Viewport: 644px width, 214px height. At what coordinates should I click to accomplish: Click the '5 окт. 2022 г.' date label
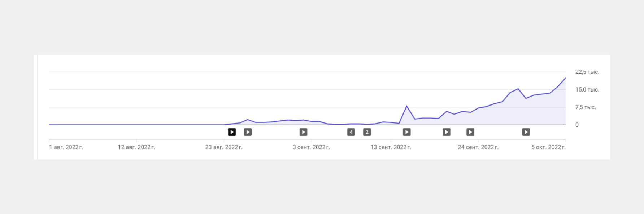[x=548, y=147]
